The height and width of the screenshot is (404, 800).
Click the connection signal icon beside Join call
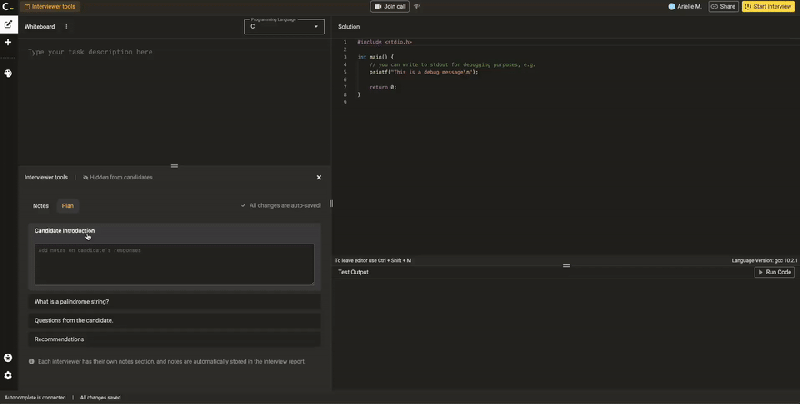pyautogui.click(x=417, y=7)
